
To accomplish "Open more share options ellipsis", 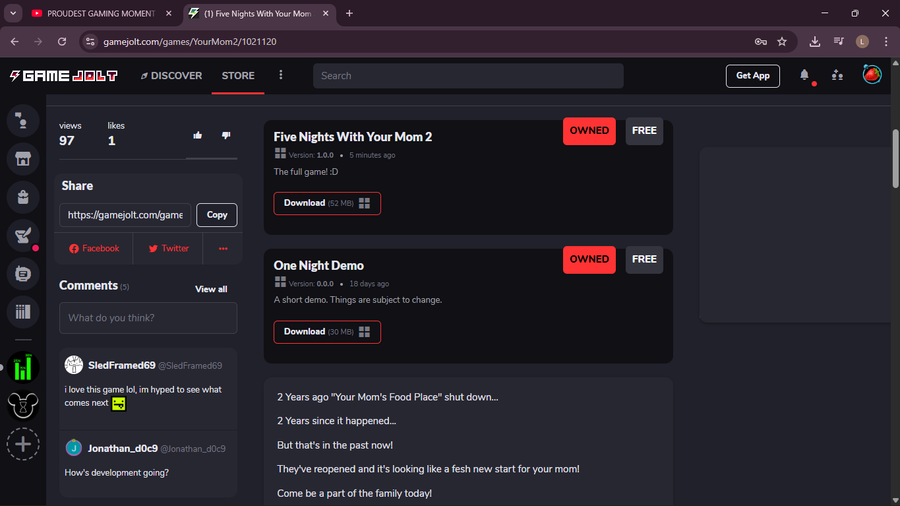I will click(x=223, y=248).
